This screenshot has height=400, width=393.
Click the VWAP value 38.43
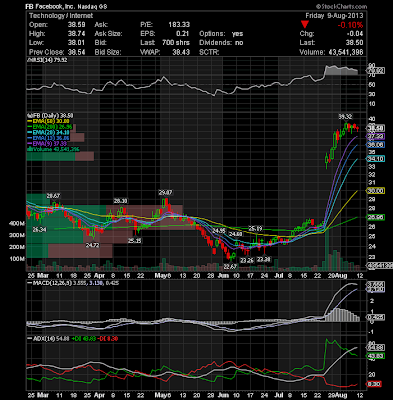pos(181,52)
